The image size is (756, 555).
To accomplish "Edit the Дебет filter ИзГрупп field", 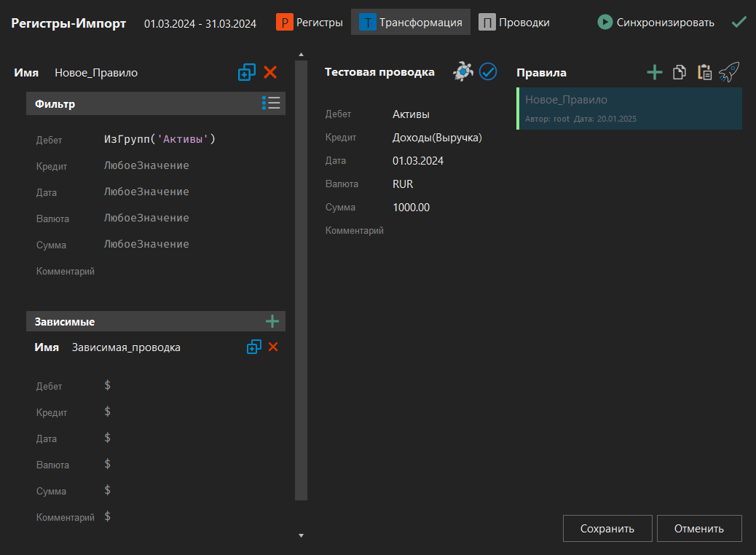I will [160, 140].
